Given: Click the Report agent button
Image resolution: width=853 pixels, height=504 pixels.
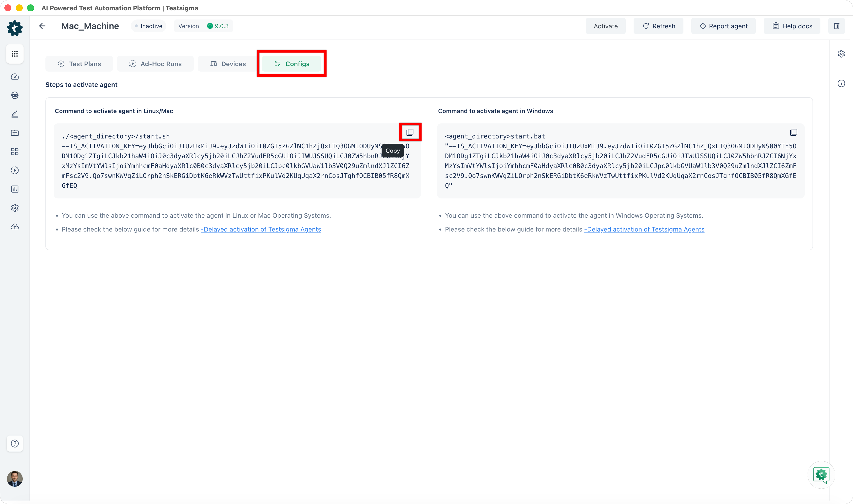Looking at the screenshot, I should click(x=723, y=26).
